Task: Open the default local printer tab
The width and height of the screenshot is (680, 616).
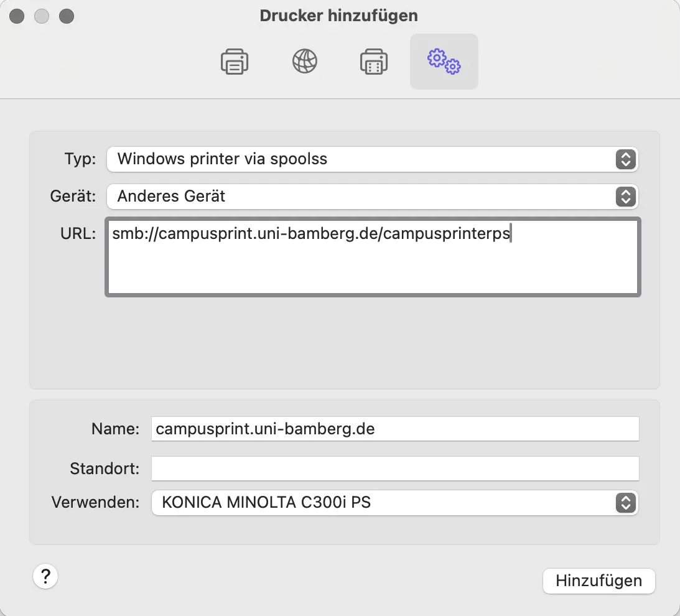Action: (x=235, y=62)
